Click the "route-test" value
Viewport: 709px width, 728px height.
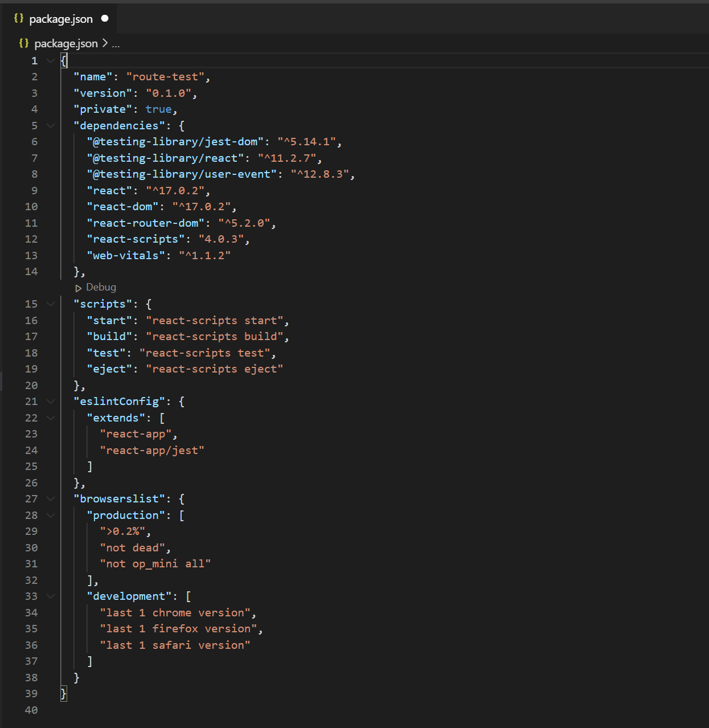tap(165, 77)
